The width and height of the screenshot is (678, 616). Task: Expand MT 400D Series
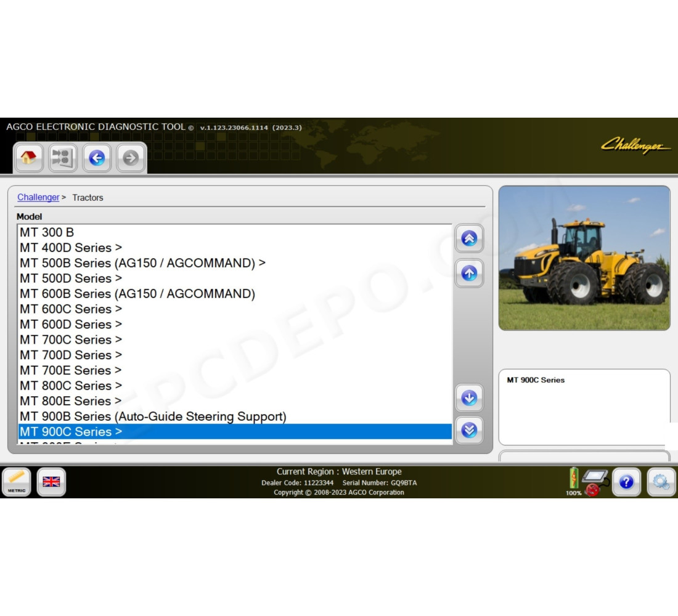[235, 248]
